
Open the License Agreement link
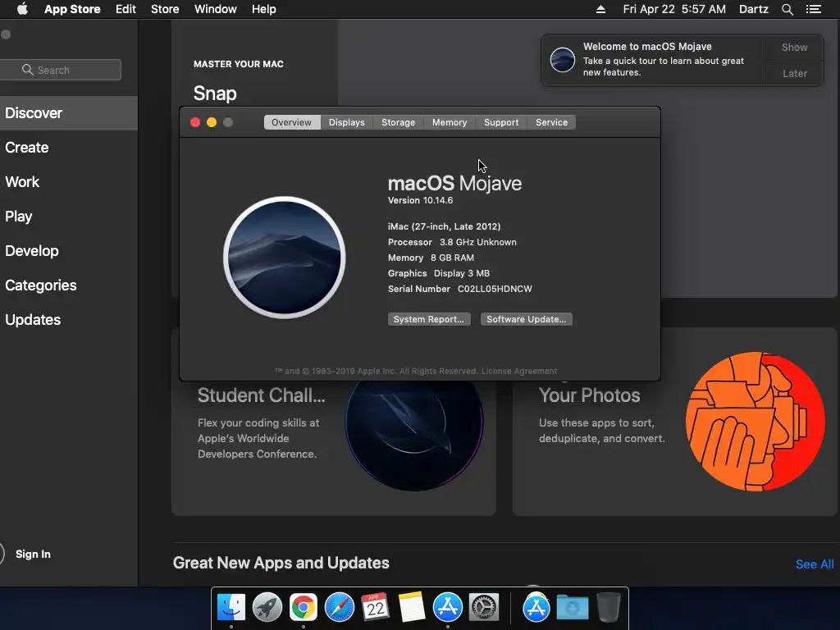coord(519,371)
